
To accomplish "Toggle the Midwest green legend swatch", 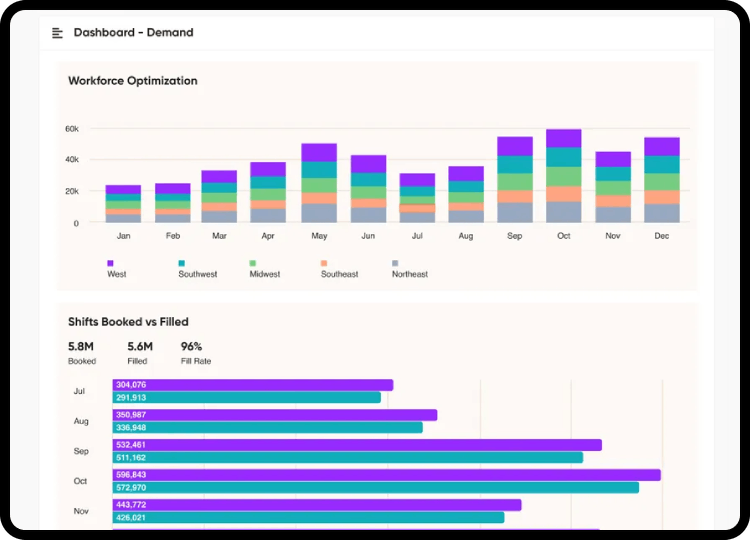I will pos(253,263).
